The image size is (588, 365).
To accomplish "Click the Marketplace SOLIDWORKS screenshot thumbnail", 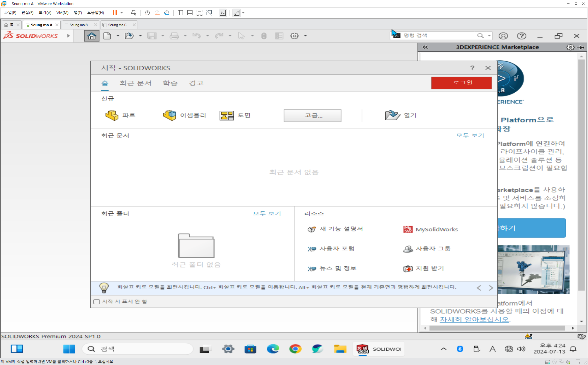I will click(x=533, y=270).
